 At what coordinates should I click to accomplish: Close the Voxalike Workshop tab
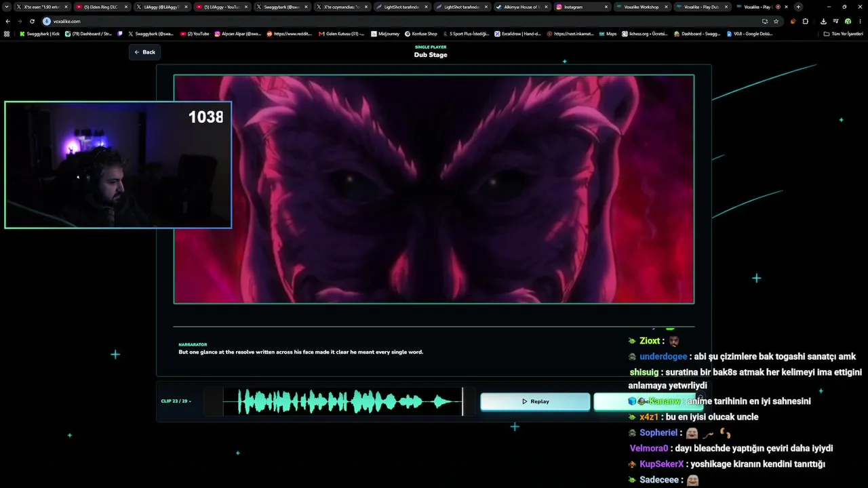[x=666, y=7]
